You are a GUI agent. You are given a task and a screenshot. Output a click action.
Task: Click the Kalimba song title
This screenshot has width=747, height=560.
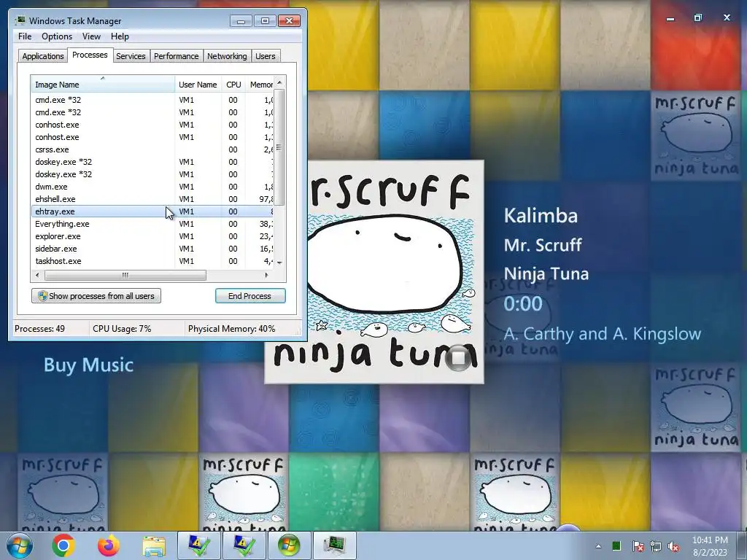[541, 215]
